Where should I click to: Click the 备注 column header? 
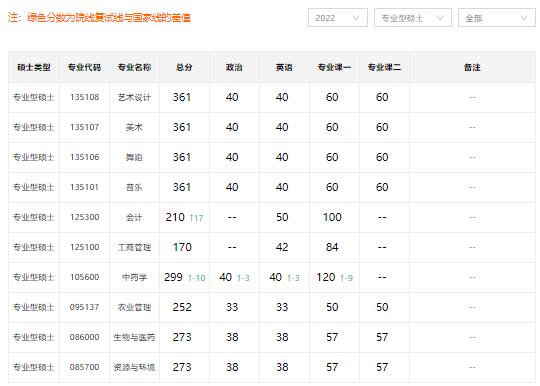pos(472,67)
